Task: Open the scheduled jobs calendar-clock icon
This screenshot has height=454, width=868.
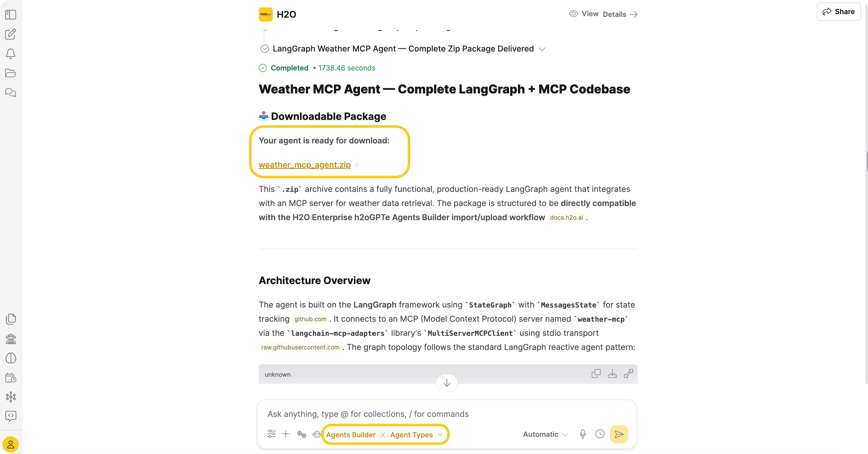Action: tap(11, 377)
